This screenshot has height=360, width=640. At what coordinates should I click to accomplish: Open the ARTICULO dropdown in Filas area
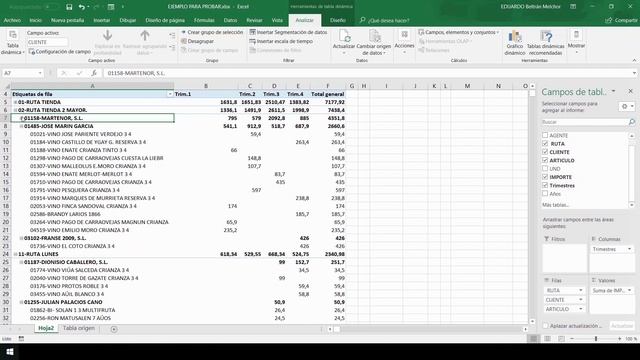tap(580, 309)
